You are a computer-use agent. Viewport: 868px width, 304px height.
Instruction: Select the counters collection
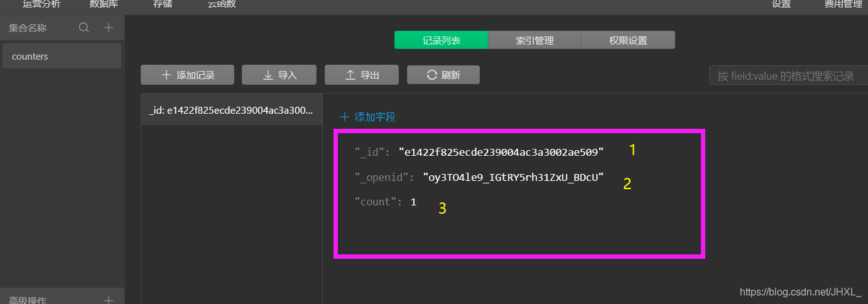coord(61,57)
